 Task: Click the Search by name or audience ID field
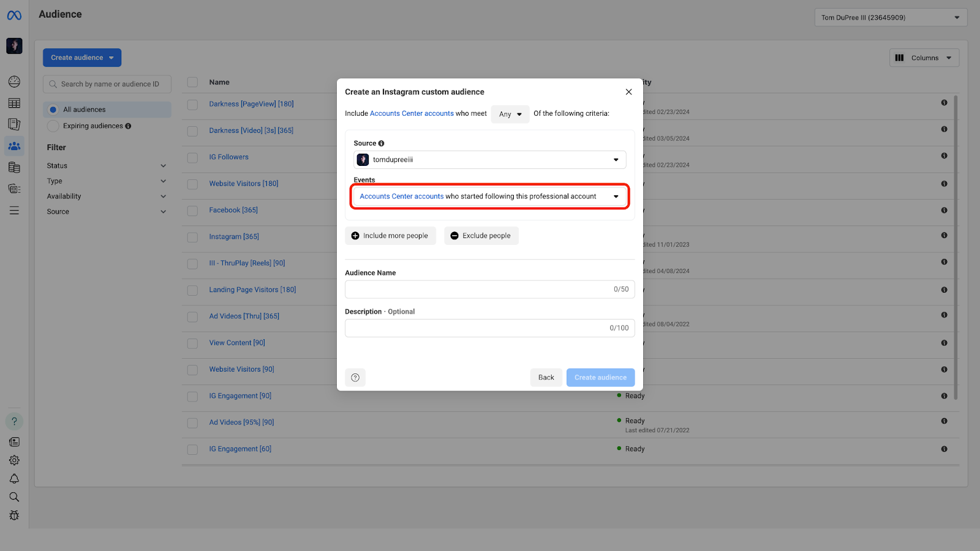click(x=107, y=84)
